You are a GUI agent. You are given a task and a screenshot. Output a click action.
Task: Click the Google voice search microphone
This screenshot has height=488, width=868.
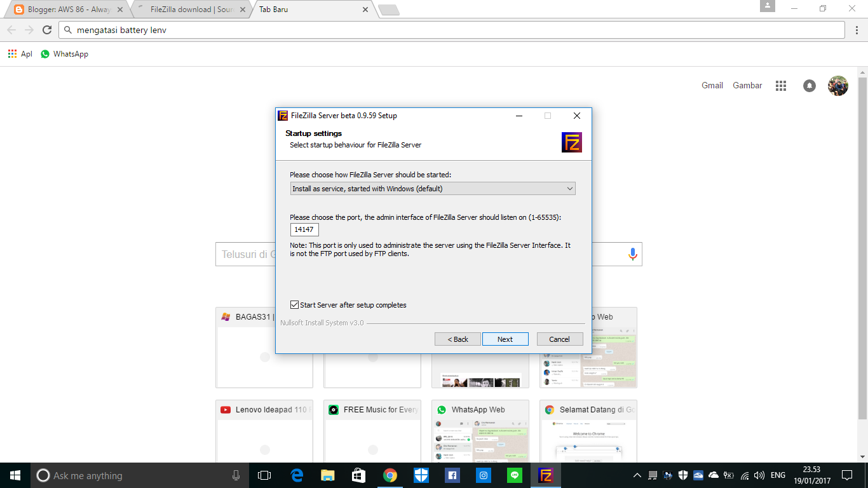pyautogui.click(x=632, y=254)
